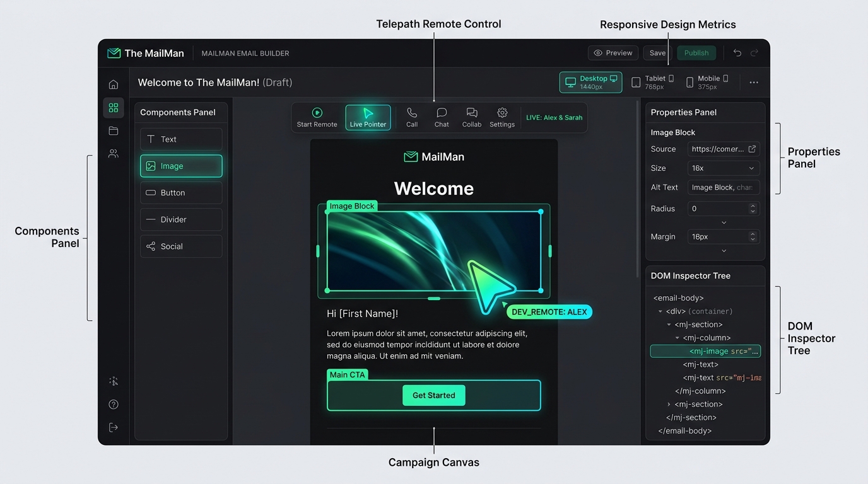This screenshot has height=484, width=868.
Task: Add a Social component
Action: (181, 246)
